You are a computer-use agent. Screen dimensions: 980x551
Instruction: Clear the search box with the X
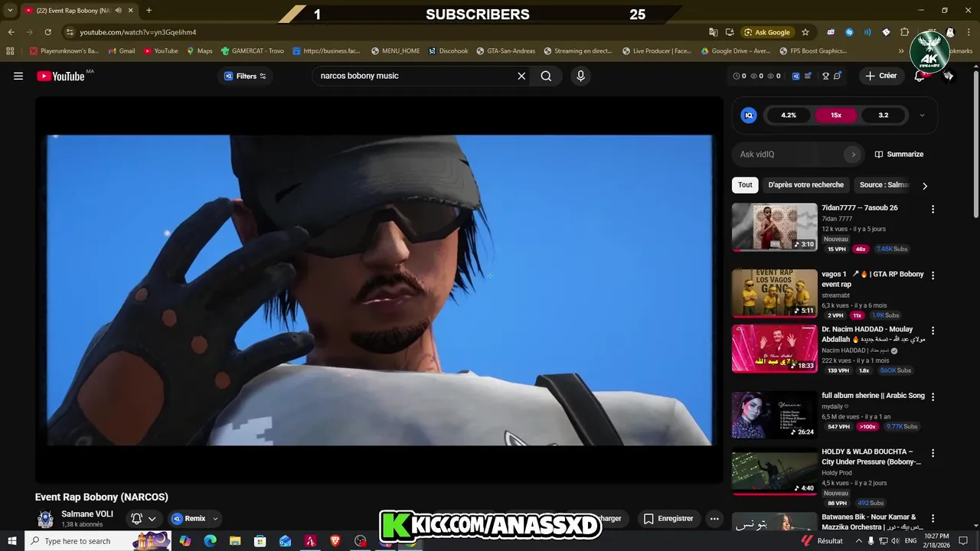pos(521,76)
